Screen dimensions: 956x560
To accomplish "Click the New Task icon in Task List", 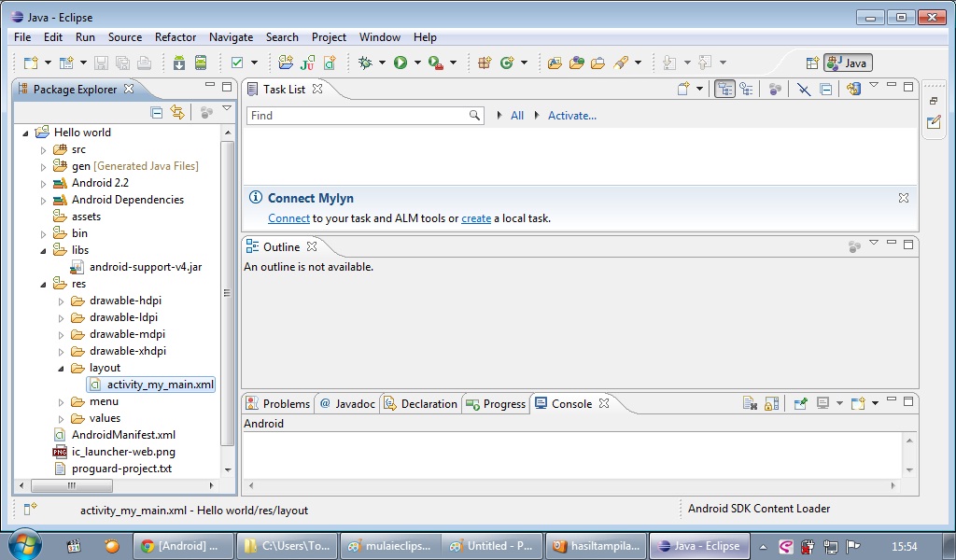I will (x=684, y=88).
